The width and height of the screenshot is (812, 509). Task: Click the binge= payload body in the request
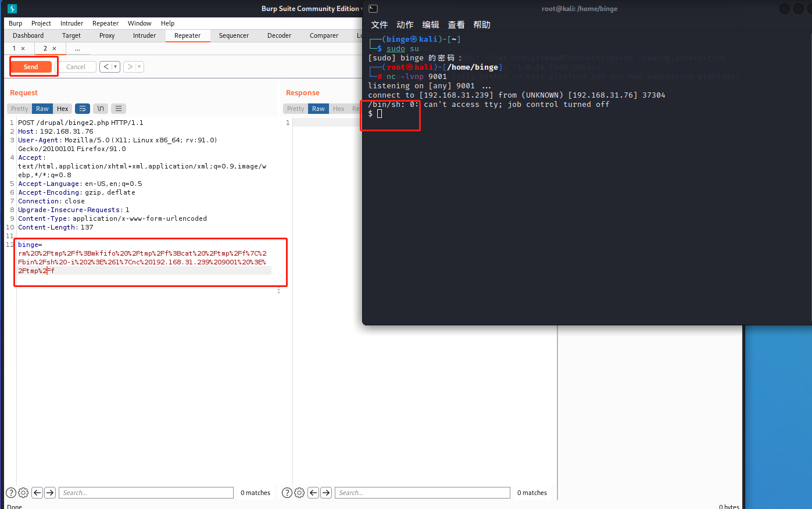[x=144, y=258]
